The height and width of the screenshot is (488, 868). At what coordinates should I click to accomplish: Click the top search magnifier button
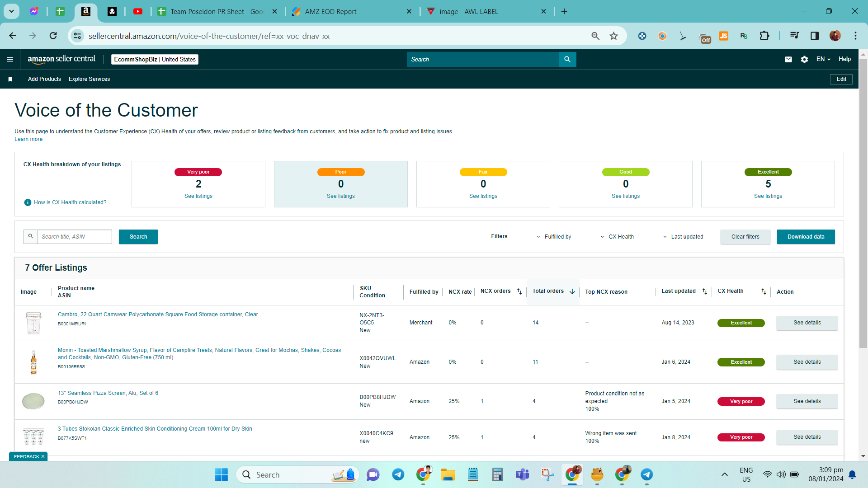point(567,59)
